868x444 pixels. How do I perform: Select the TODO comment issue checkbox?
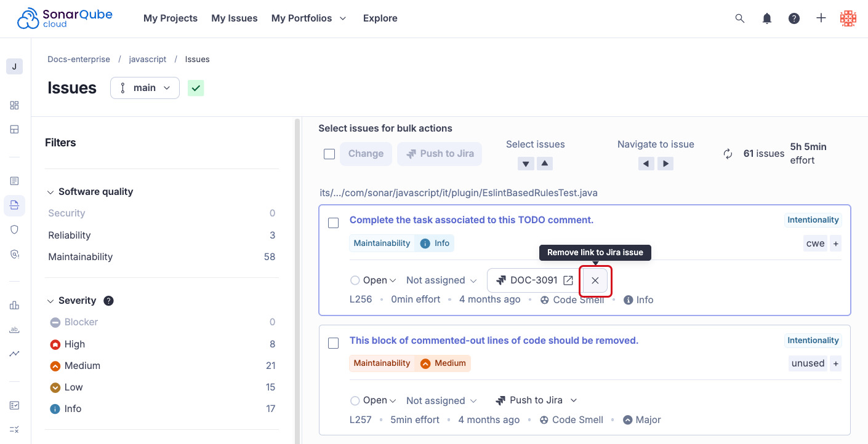tap(333, 223)
